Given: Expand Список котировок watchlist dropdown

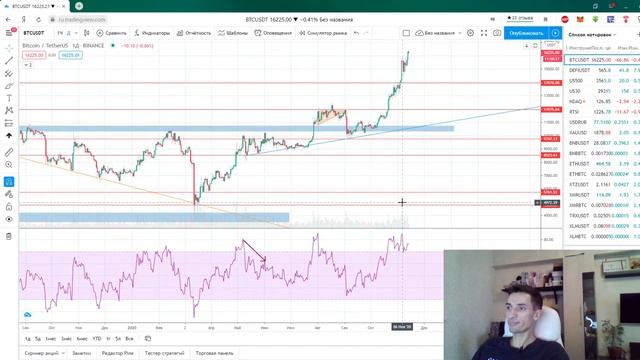Looking at the screenshot, I should [592, 35].
